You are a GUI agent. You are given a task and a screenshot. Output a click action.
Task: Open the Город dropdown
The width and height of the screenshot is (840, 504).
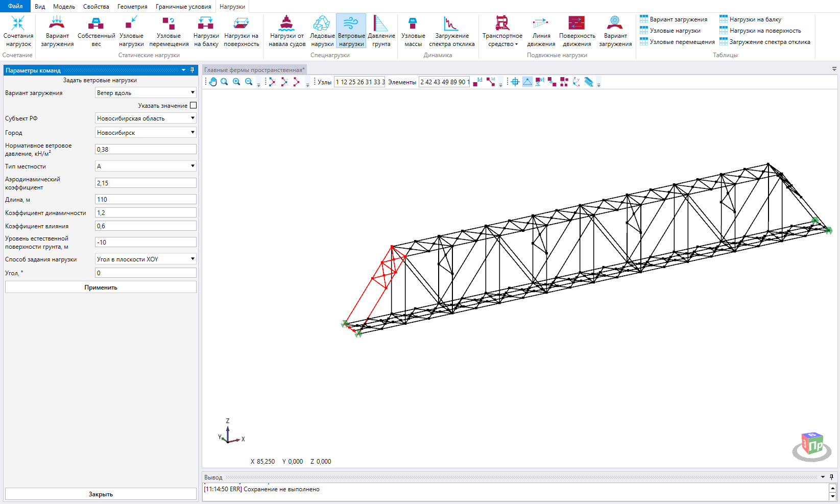click(146, 132)
